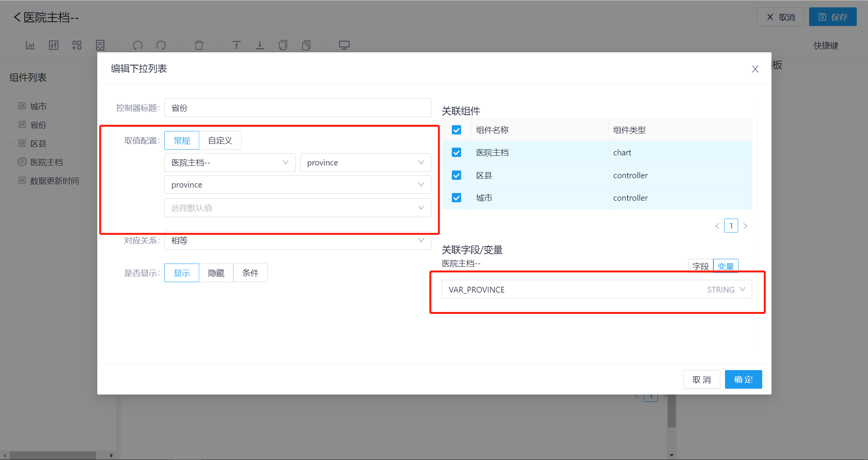Open the 选择默认值 default value dropdown
This screenshot has height=460, width=868.
297,208
